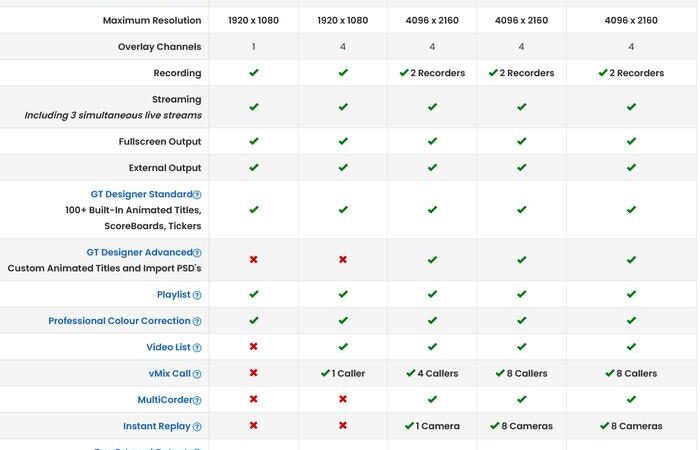Click the Video List link
This screenshot has height=450, width=700.
point(168,347)
